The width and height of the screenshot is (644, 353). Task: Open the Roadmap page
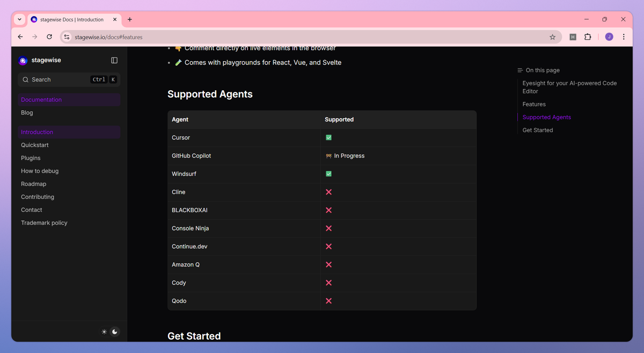click(69, 184)
